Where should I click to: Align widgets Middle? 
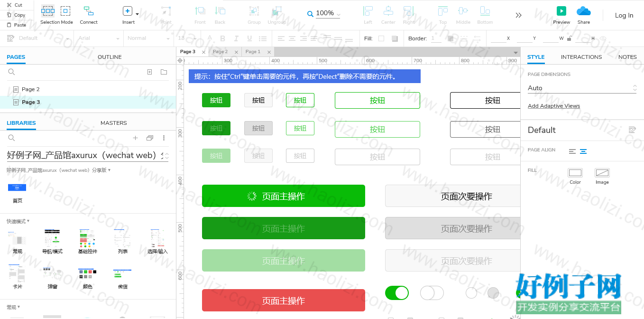click(463, 10)
